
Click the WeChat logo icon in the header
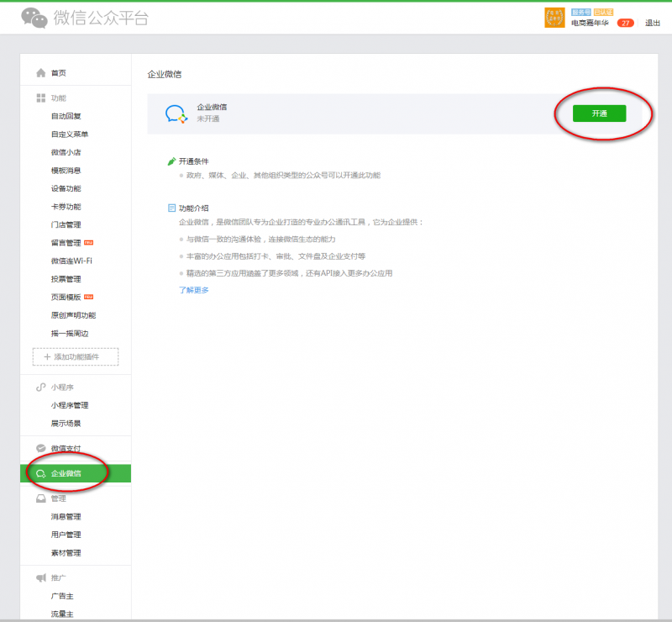point(34,18)
